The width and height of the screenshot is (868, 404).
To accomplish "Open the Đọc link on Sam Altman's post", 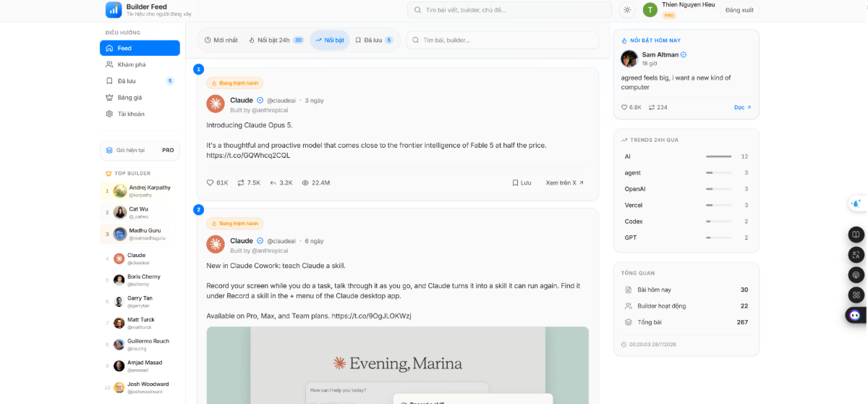I will [743, 107].
